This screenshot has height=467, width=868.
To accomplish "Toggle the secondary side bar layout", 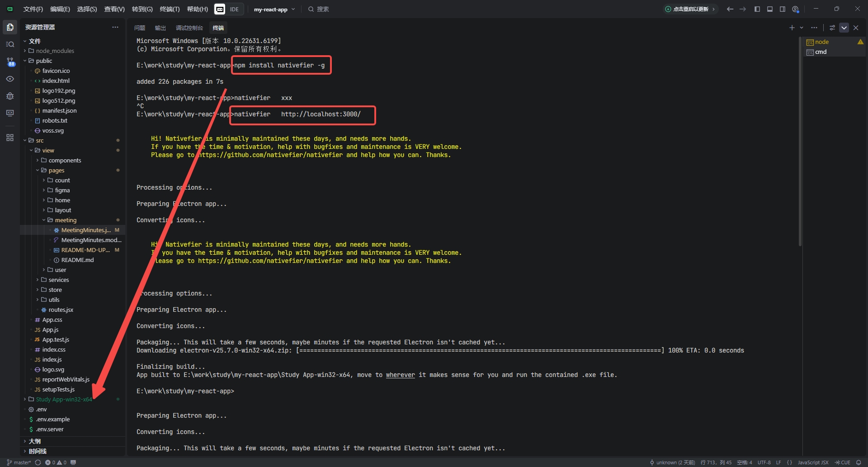I will tap(783, 9).
